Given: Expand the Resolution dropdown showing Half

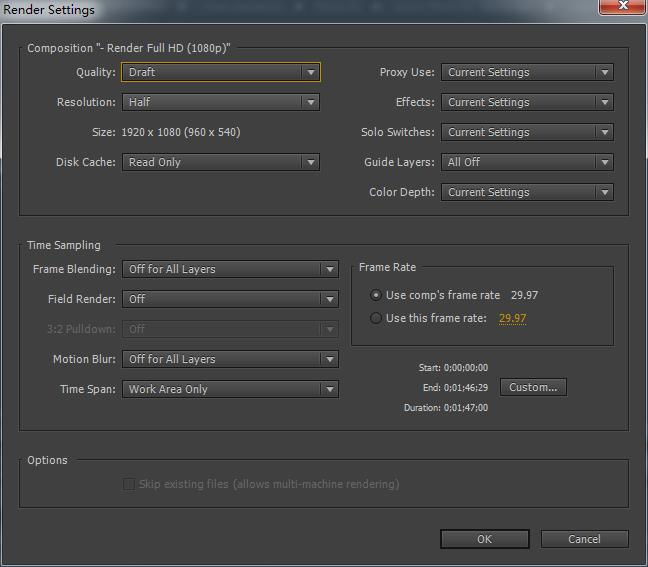Looking at the screenshot, I should (x=220, y=102).
